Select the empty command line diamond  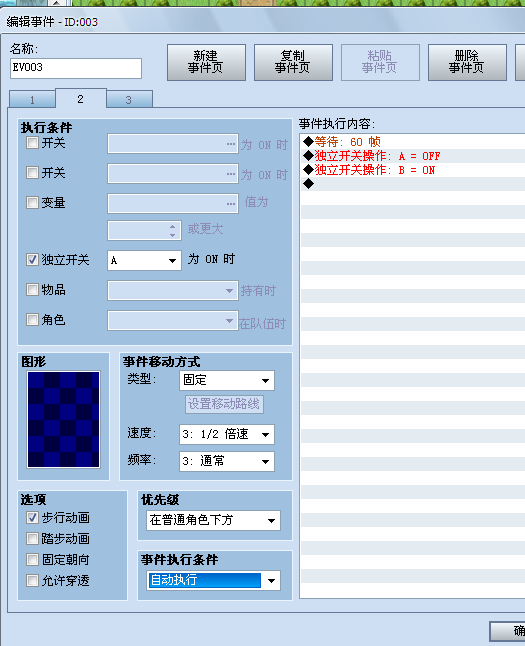308,184
